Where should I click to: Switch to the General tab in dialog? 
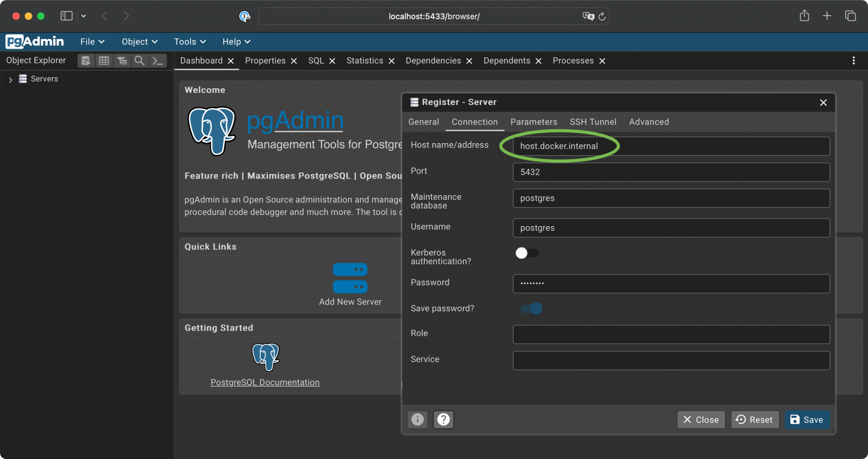(423, 122)
